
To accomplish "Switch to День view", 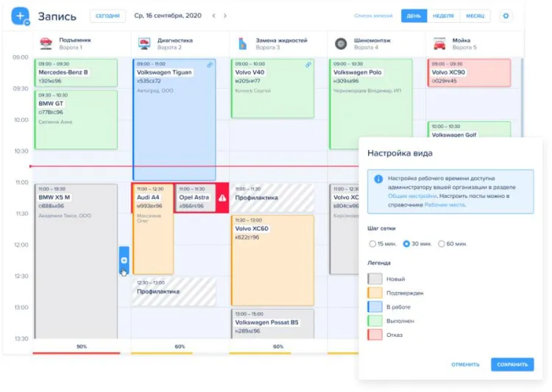I will 414,16.
